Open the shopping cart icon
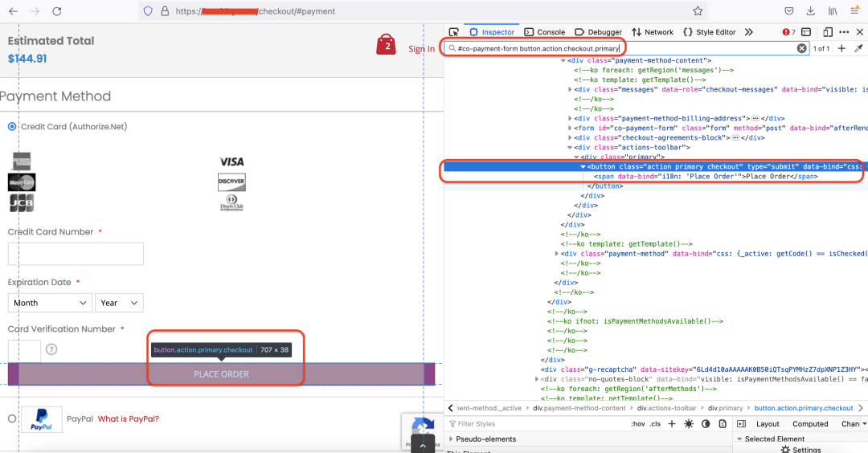Viewport: 868px width, 453px height. 387,45
